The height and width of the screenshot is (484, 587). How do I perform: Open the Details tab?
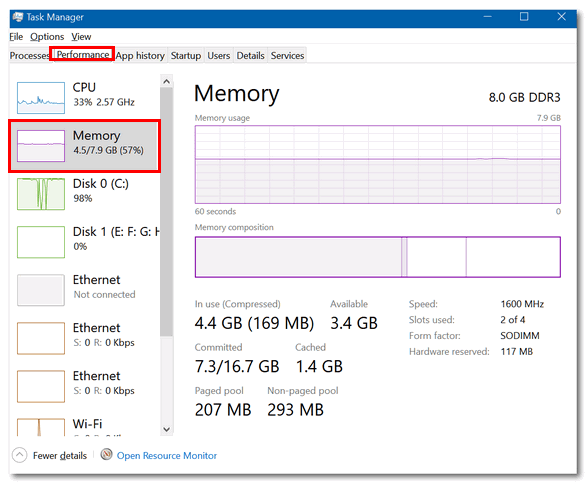(x=250, y=55)
